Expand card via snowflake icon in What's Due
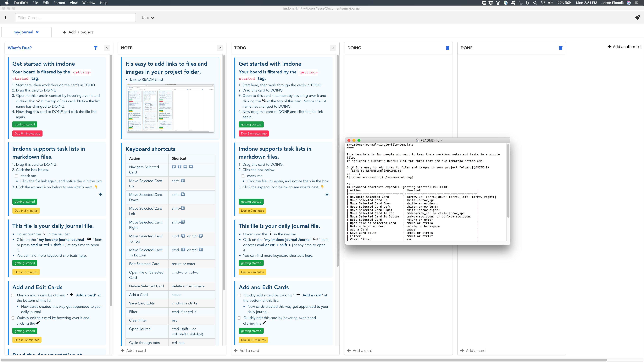The width and height of the screenshot is (644, 362). 101,194
